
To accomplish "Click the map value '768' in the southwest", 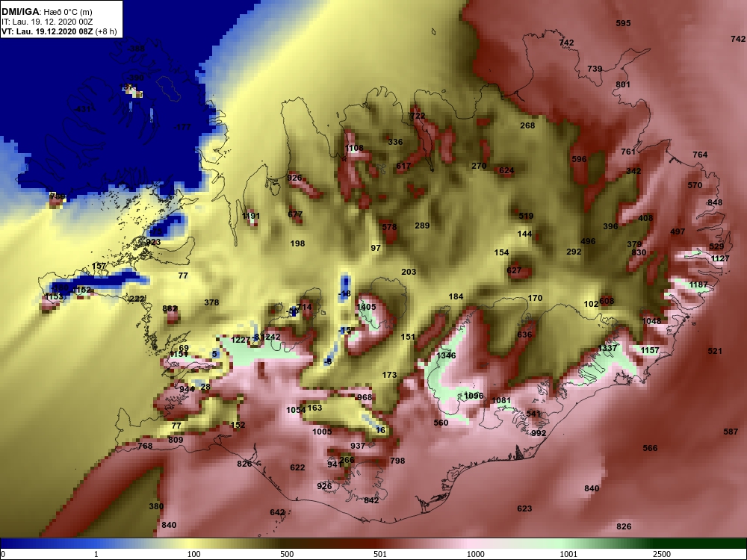I will pos(145,447).
